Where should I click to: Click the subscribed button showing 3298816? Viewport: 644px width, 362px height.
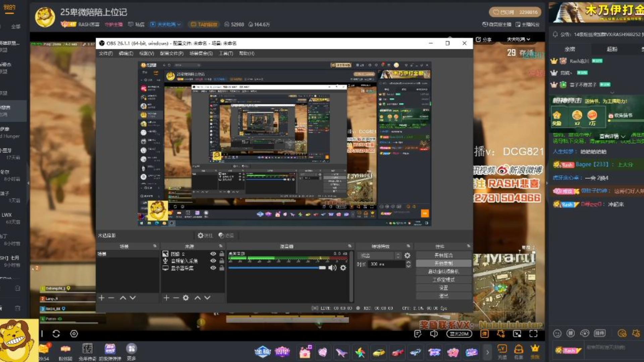[515, 12]
